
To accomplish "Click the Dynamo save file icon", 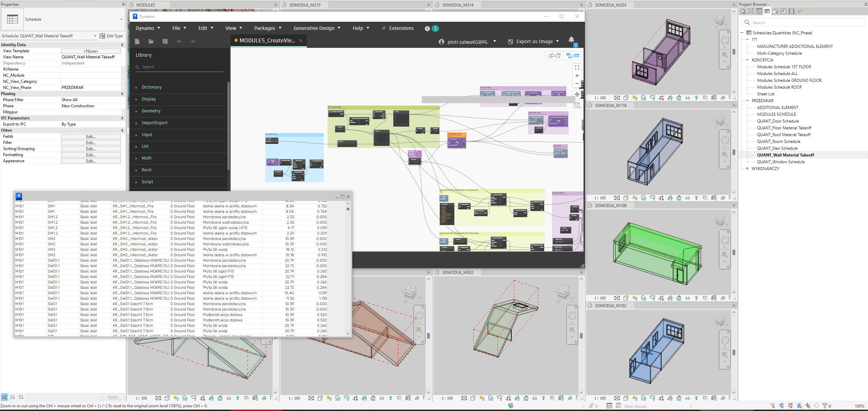I will click(165, 41).
